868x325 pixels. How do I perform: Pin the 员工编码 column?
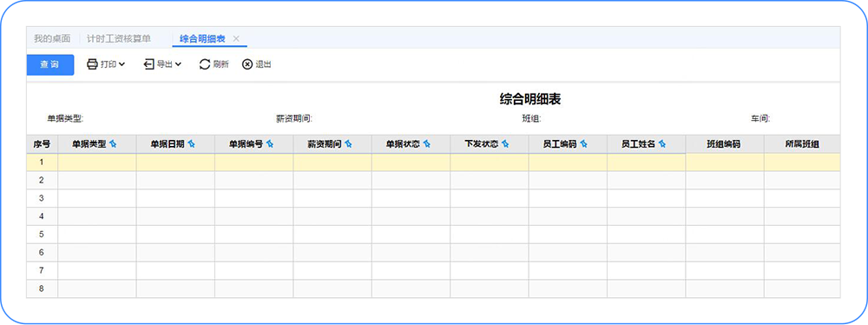pyautogui.click(x=584, y=144)
